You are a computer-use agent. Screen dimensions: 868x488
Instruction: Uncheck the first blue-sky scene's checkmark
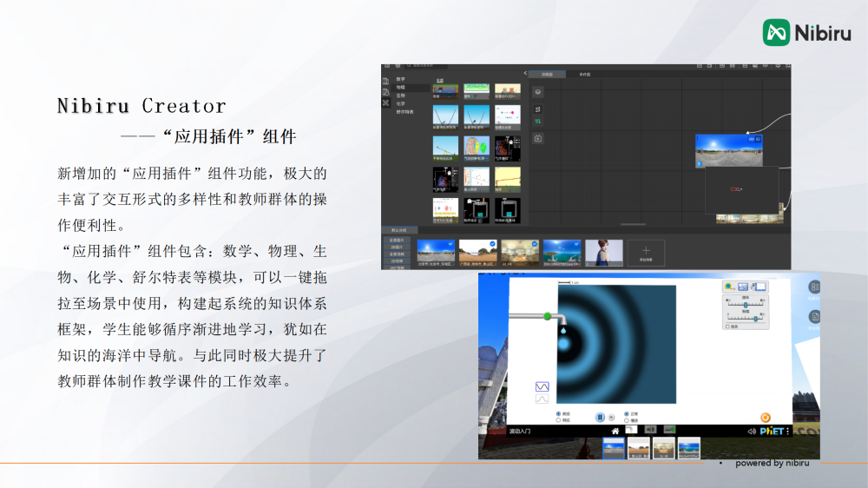pyautogui.click(x=450, y=244)
